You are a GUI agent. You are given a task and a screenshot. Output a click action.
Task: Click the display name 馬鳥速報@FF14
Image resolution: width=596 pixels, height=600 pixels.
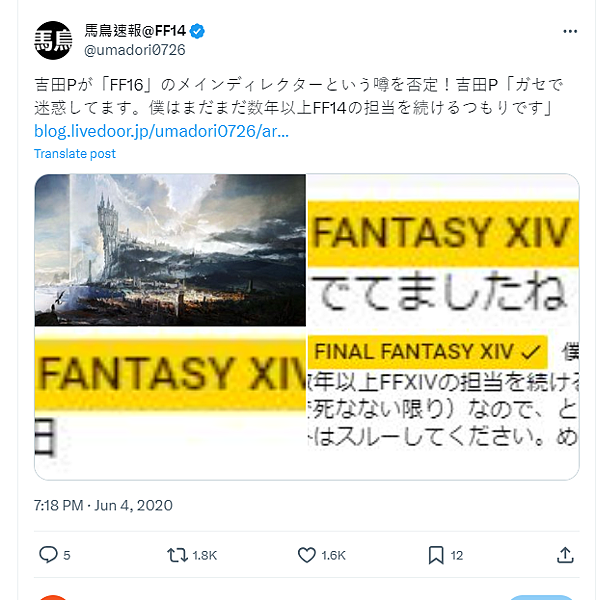point(135,31)
